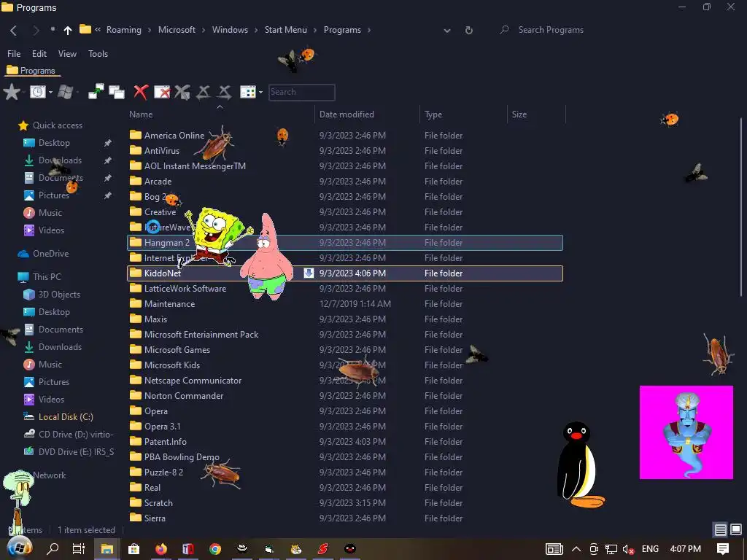Viewport: 747px width, 560px height.
Task: Click the muted volume tray icon
Action: (x=628, y=549)
